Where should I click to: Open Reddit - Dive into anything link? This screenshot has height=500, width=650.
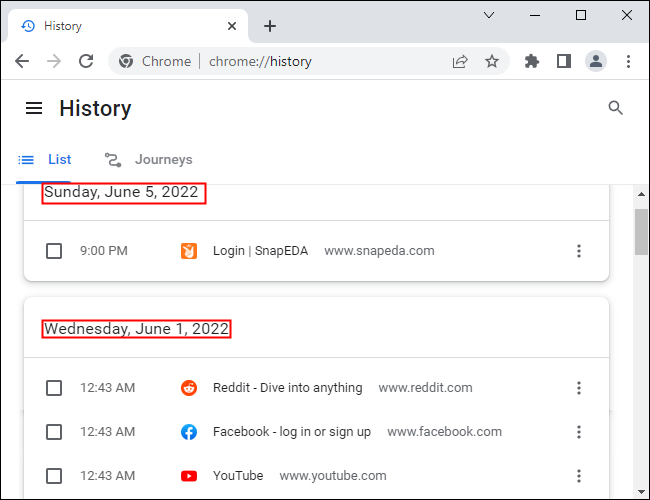tap(288, 388)
